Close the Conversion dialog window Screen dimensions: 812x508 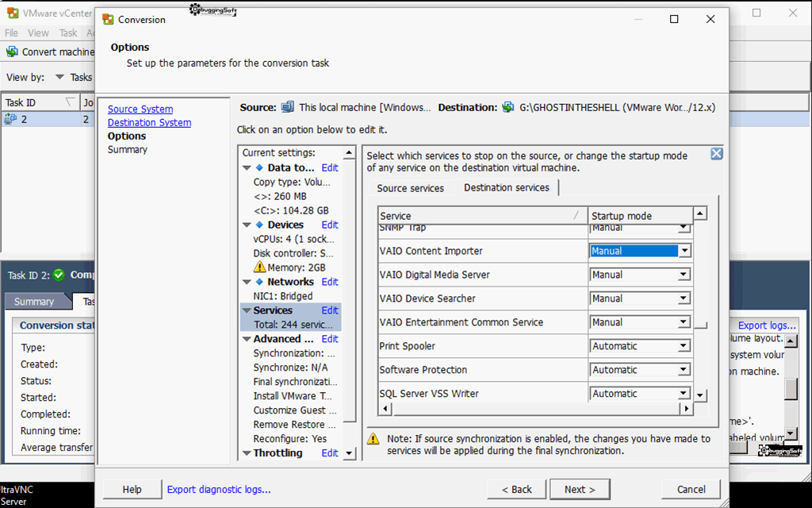tap(710, 19)
